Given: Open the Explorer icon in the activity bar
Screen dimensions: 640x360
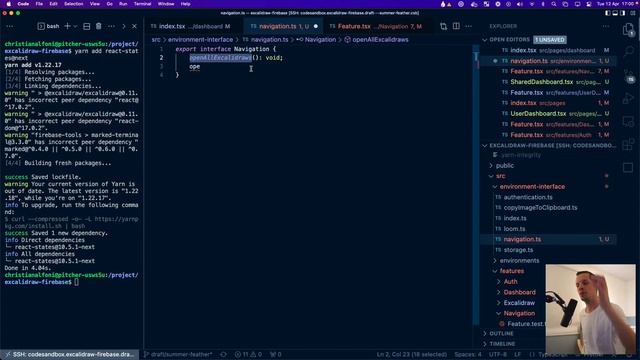Looking at the screenshot, I should coord(628,29).
